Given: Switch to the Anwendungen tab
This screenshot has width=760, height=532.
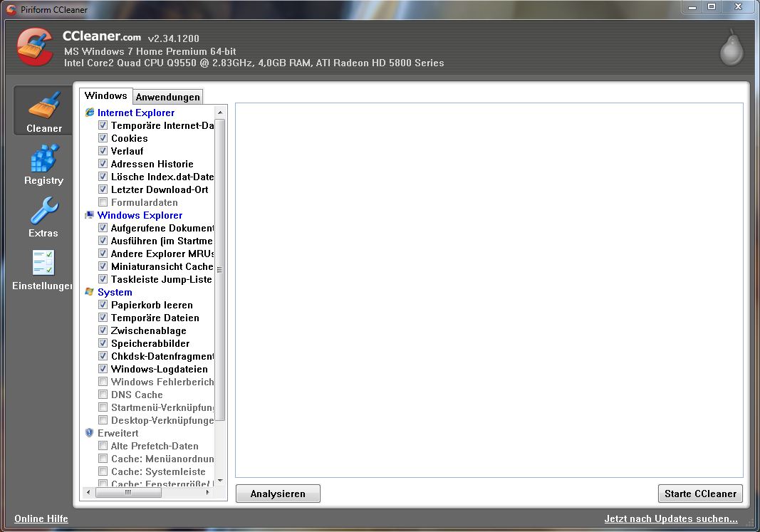Looking at the screenshot, I should [167, 97].
